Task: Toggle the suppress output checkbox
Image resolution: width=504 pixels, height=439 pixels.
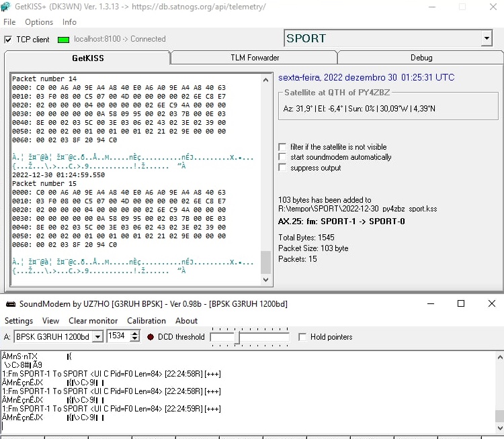Action: (x=282, y=168)
